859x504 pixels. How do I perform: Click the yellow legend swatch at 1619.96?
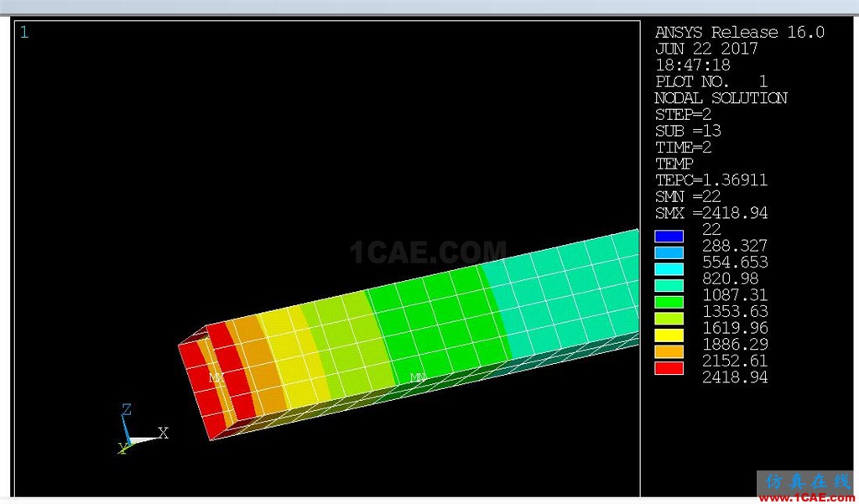pos(669,335)
